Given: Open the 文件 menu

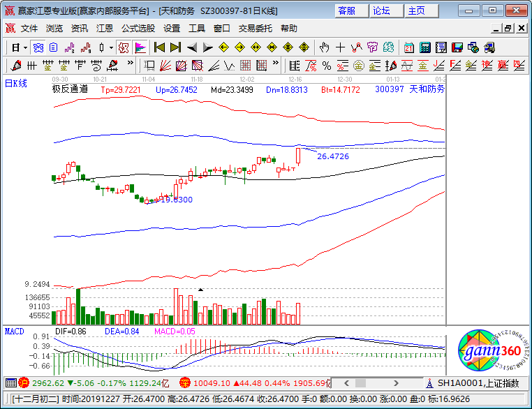Looking at the screenshot, I should point(29,29).
